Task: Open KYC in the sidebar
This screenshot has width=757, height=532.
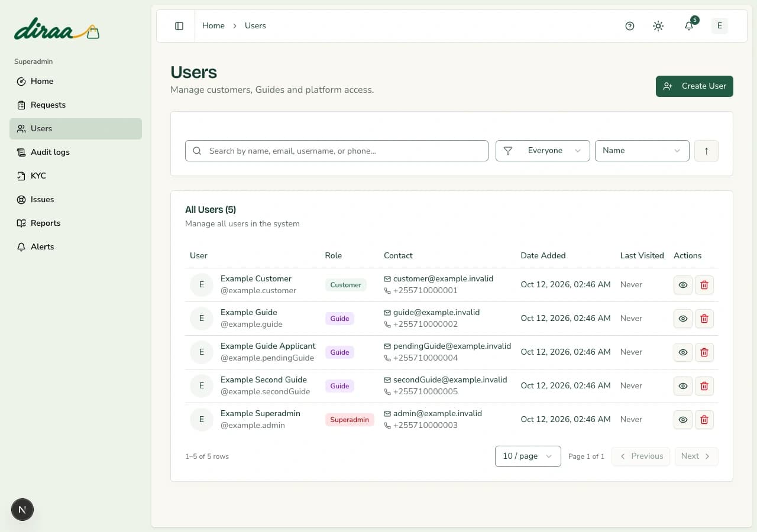Action: point(76,176)
